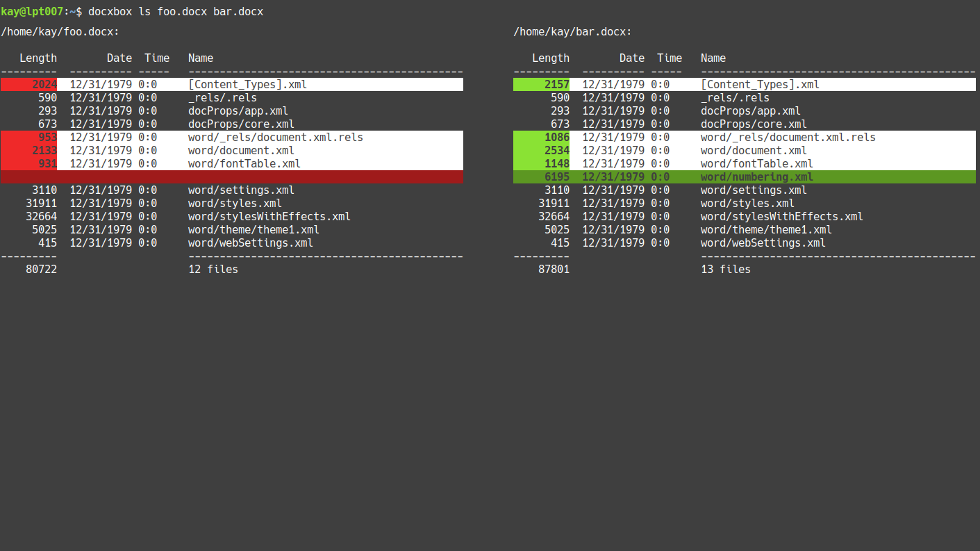This screenshot has height=551, width=980.
Task: Click the 'Length' column header in the foo.docx listing
Action: tap(38, 58)
